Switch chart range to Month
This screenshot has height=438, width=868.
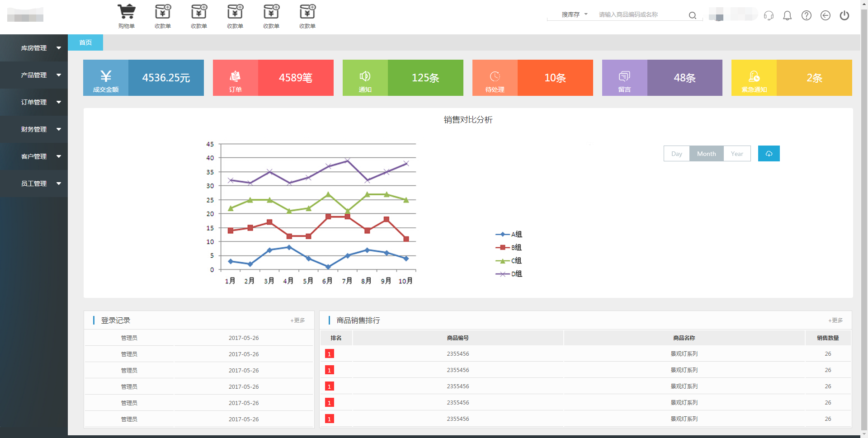[706, 154]
